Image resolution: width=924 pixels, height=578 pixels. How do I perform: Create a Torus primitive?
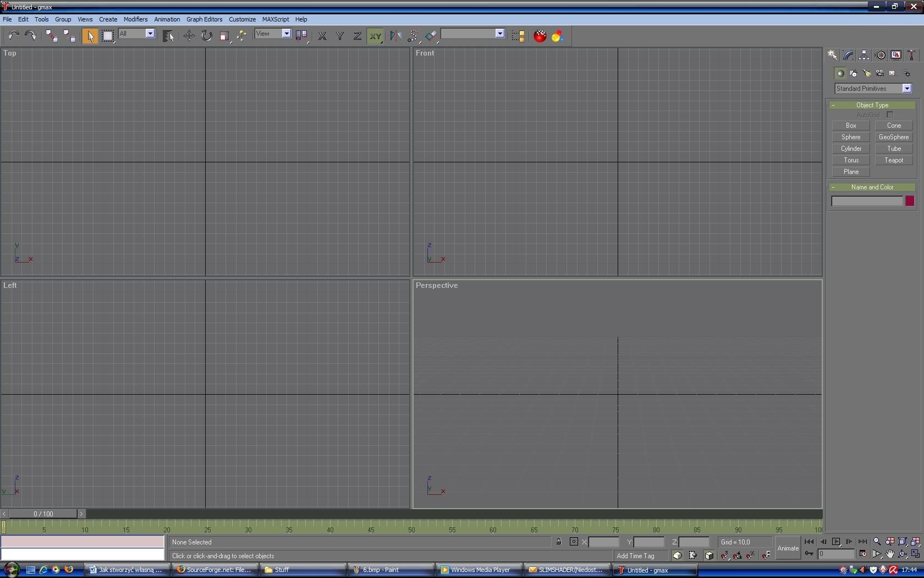851,160
